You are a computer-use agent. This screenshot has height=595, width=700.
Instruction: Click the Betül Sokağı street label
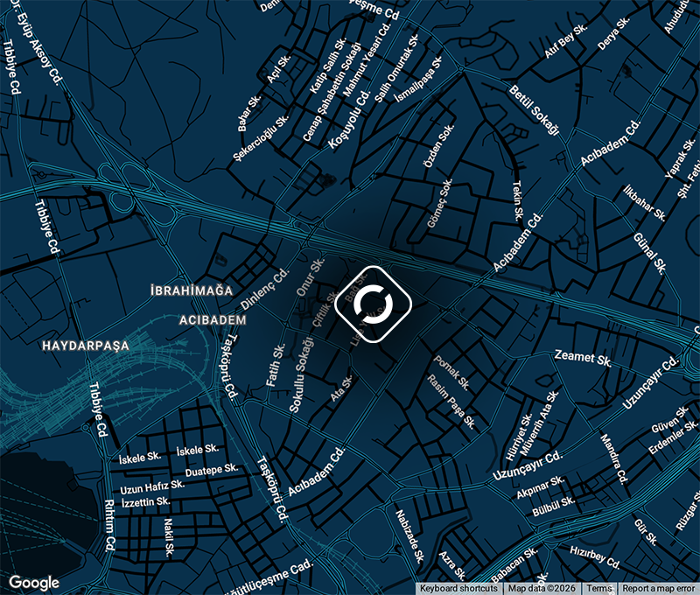point(533,111)
